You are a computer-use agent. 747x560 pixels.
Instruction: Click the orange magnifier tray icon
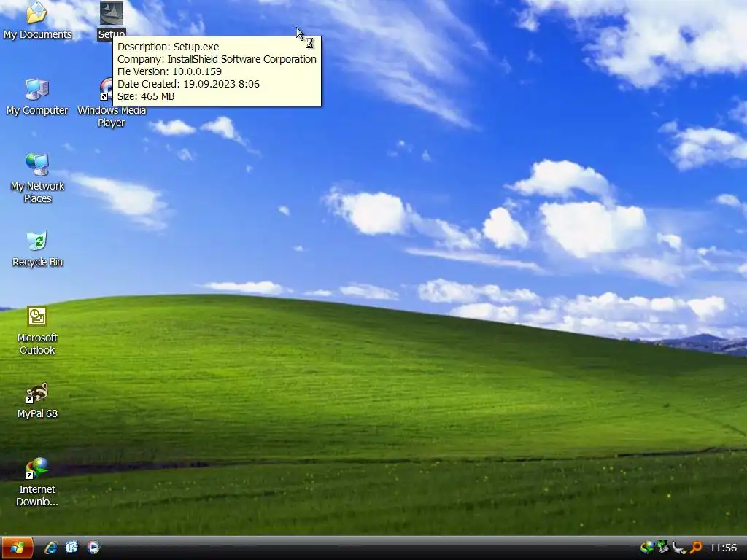[695, 548]
